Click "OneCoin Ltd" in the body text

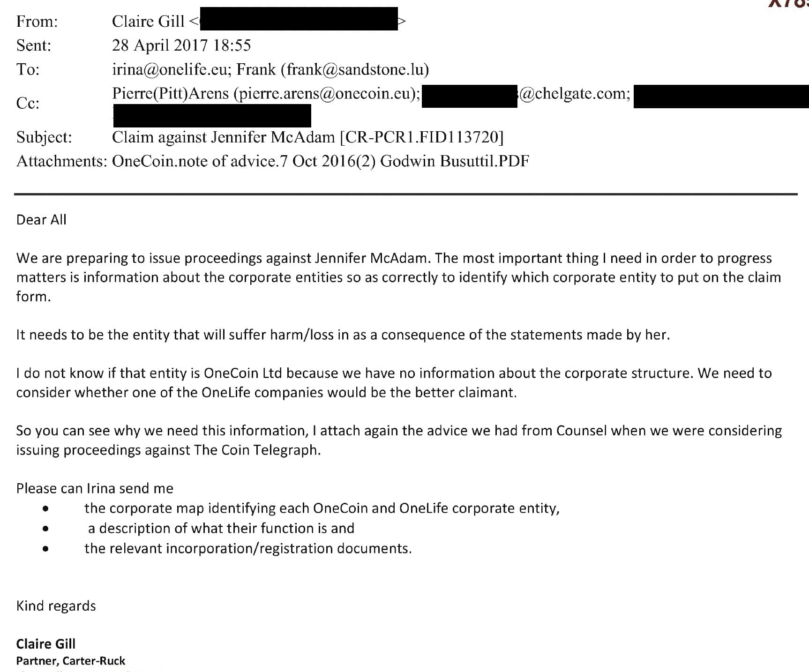(243, 373)
